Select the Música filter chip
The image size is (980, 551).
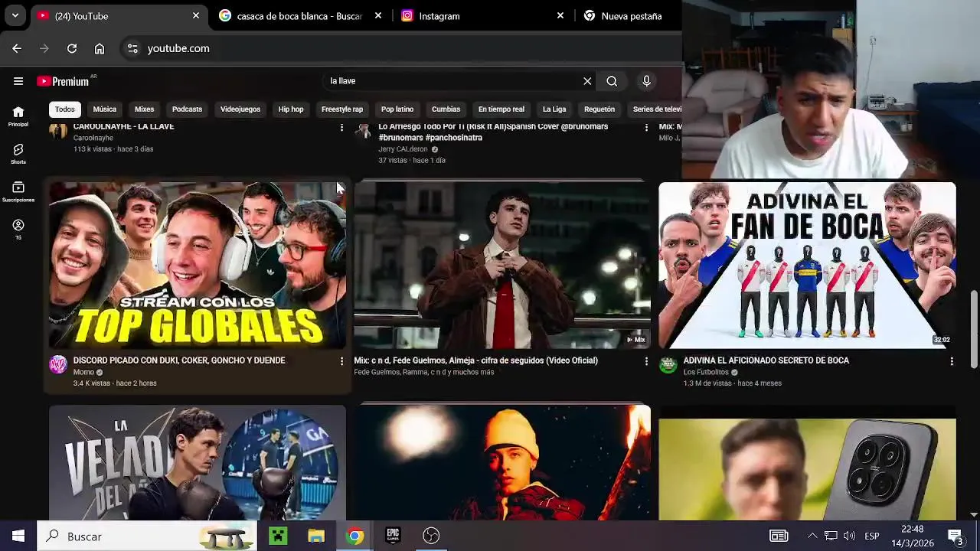tap(104, 109)
